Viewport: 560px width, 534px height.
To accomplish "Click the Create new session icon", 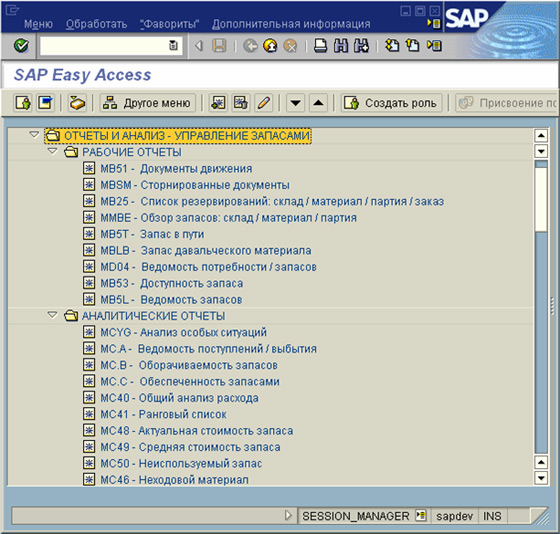I will coord(392,46).
